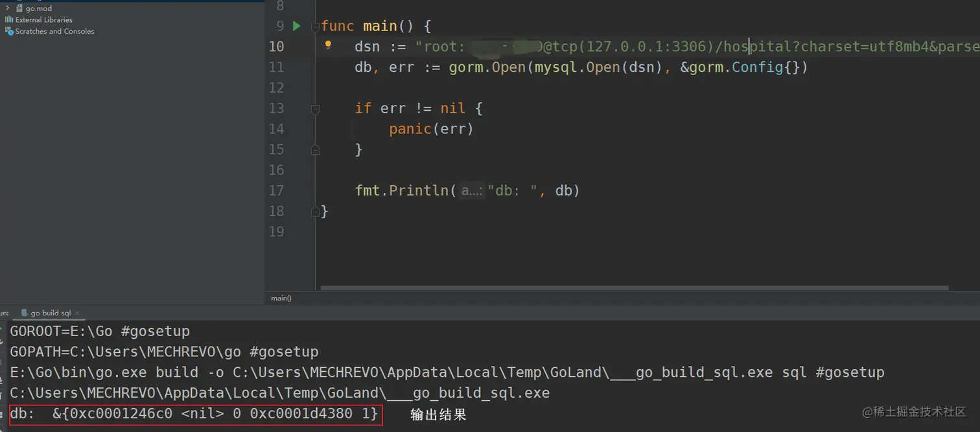Click 'charset=utf8mb4' in the DSN string
Viewport: 980px width, 432px height.
click(x=865, y=47)
